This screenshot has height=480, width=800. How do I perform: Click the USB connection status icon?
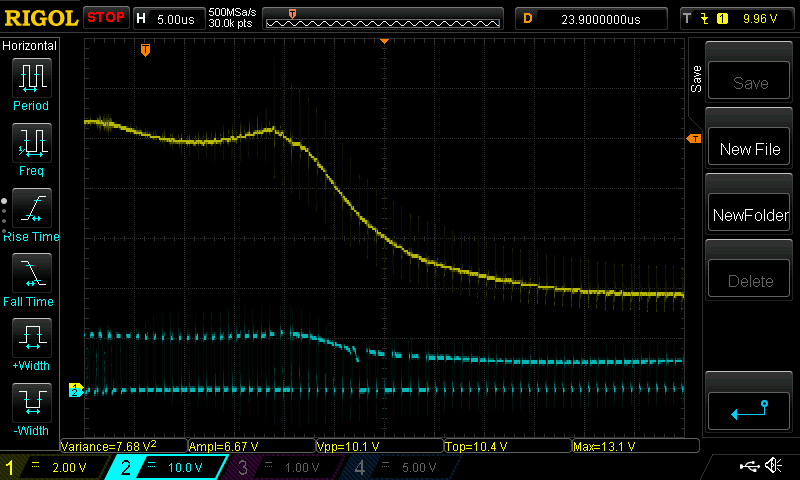tap(749, 466)
